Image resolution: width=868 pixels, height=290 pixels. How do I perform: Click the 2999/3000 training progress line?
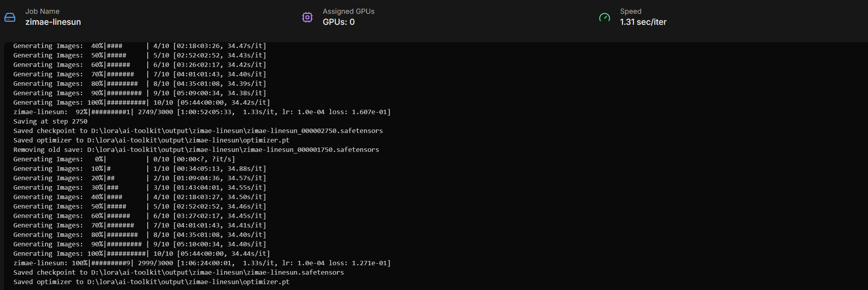pyautogui.click(x=202, y=263)
